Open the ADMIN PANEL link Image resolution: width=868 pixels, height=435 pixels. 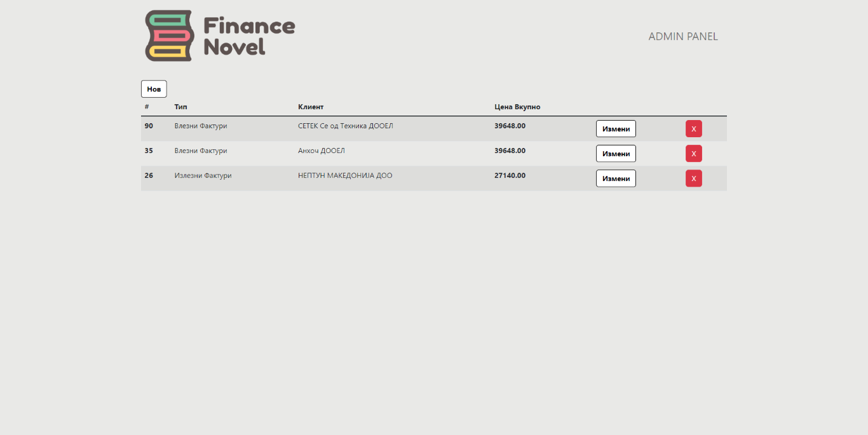(682, 36)
